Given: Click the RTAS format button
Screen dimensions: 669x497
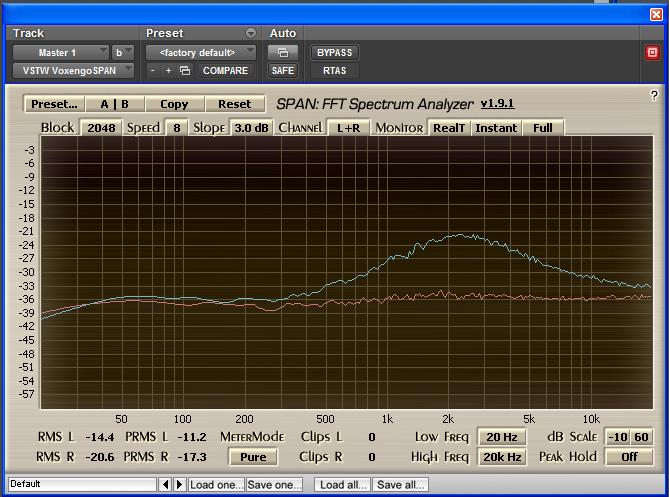Looking at the screenshot, I should coord(334,70).
